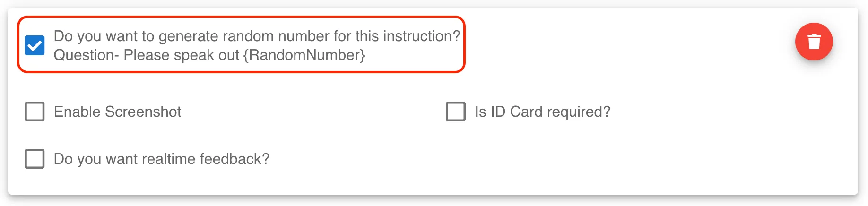Viewport: 868px width, 206px height.
Task: Click the 'Question- Please speak out' line
Action: coord(147,55)
